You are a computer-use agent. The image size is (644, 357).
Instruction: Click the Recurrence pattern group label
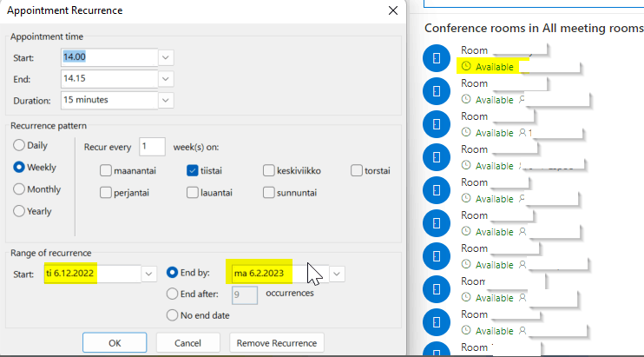[x=49, y=126]
